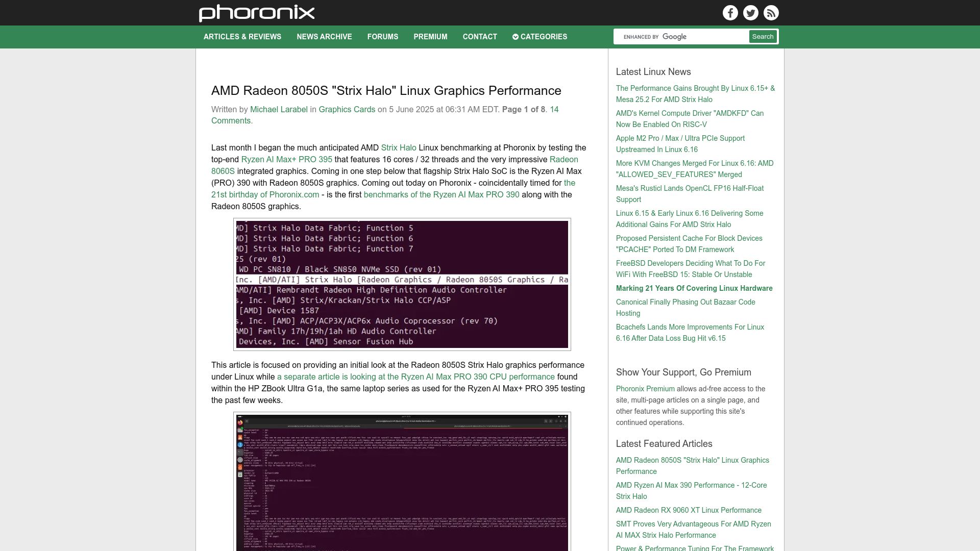Open Apple M2 PCIe support news link
Image resolution: width=980 pixels, height=551 pixels.
(x=680, y=144)
